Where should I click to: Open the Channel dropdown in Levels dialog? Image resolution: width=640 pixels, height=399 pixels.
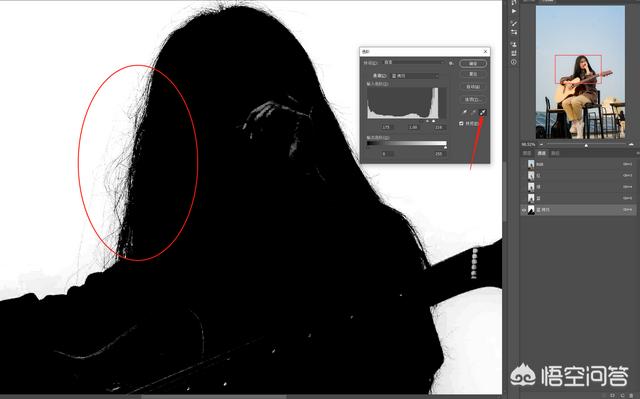pos(414,76)
